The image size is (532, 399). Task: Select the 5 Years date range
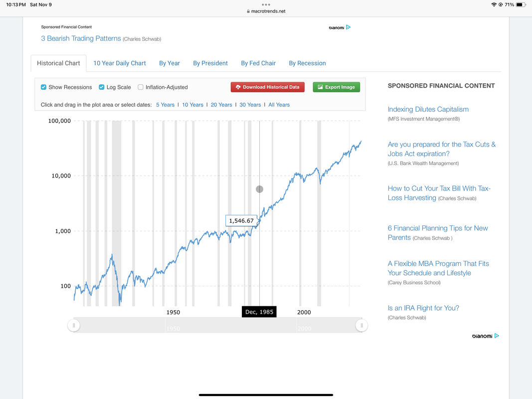click(165, 105)
